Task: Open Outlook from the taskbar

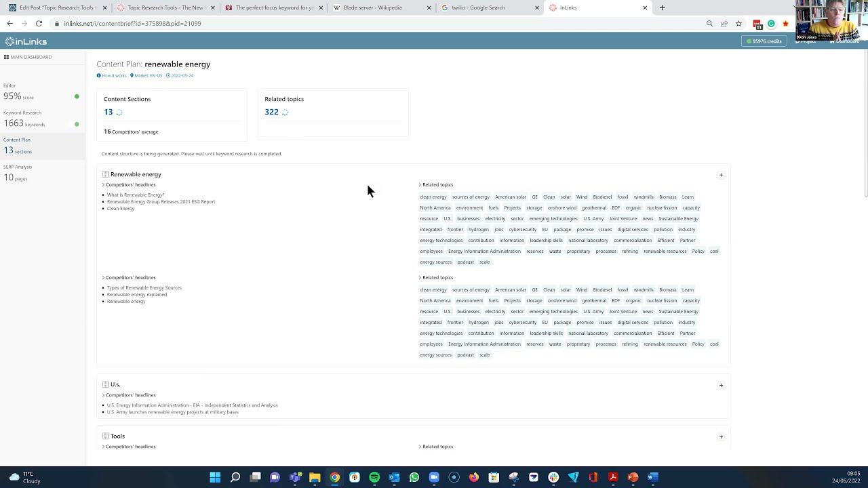Action: coord(394,477)
